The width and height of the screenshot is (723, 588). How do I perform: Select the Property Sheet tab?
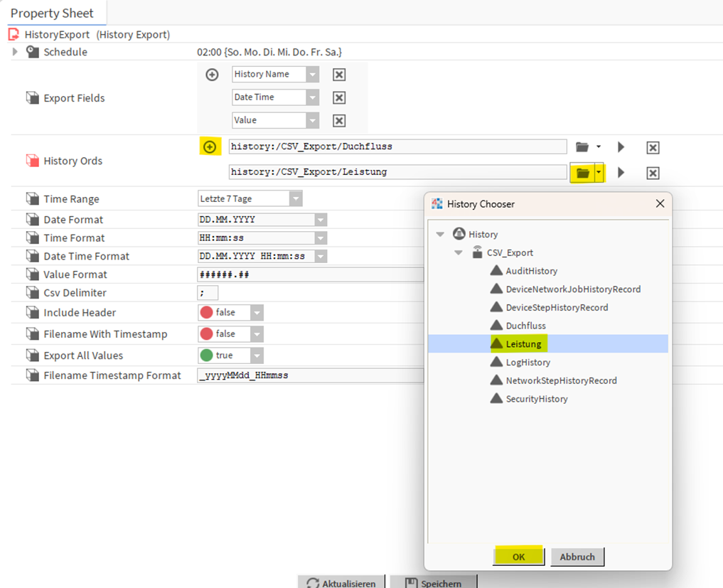[52, 14]
